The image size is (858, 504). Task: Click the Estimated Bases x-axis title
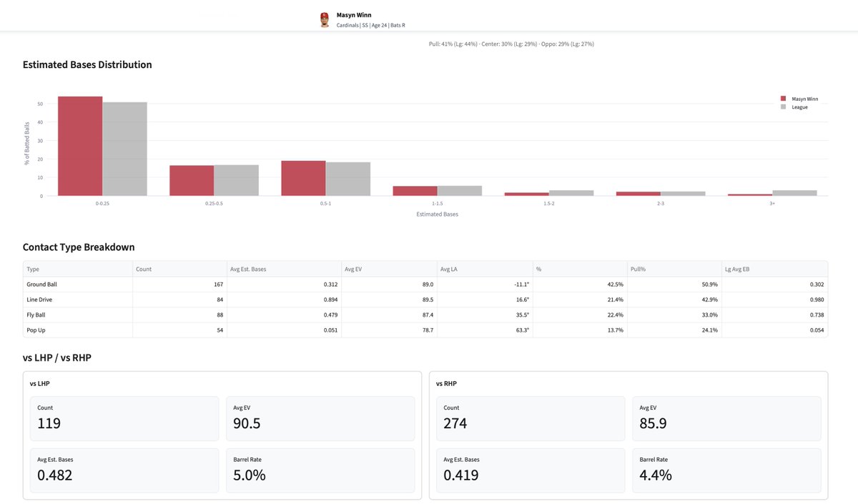point(437,214)
